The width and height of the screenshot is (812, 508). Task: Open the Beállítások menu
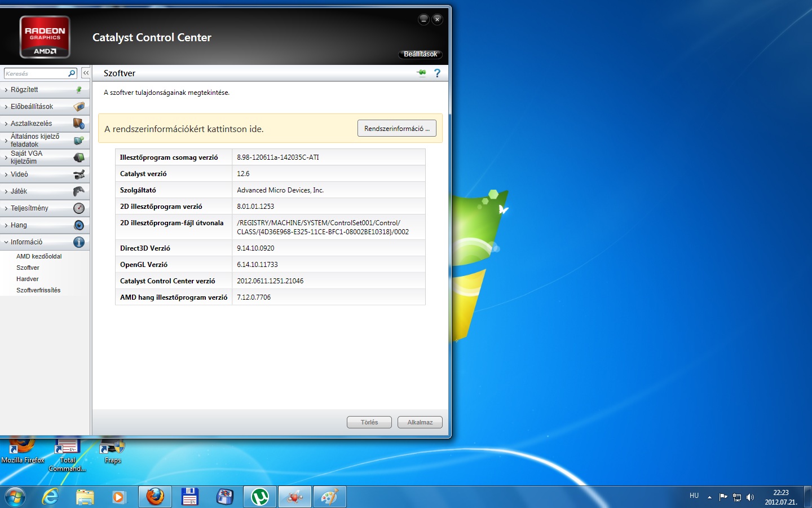coord(420,54)
